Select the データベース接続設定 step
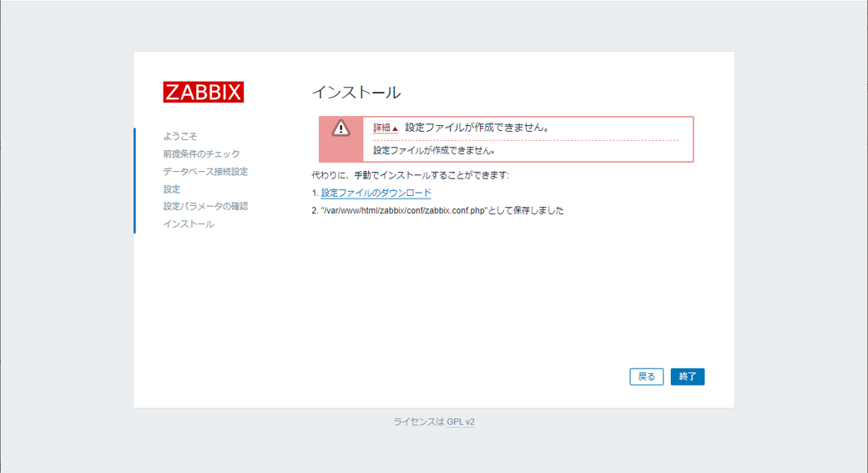The image size is (868, 473). pyautogui.click(x=205, y=172)
